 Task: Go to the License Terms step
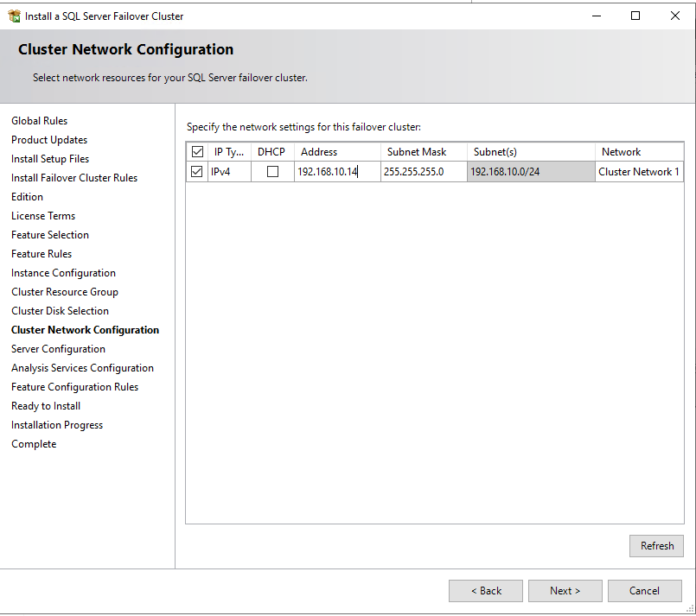43,216
